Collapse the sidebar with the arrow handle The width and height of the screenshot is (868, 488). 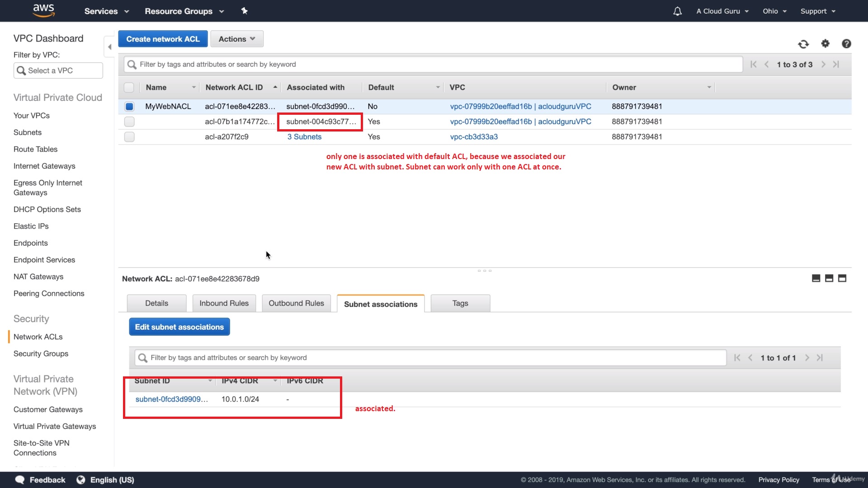(109, 47)
